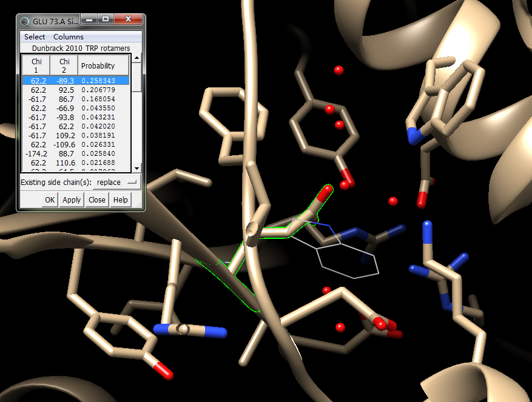Open Help for the rotamer dialog
Image resolution: width=532 pixels, height=402 pixels.
[x=121, y=199]
